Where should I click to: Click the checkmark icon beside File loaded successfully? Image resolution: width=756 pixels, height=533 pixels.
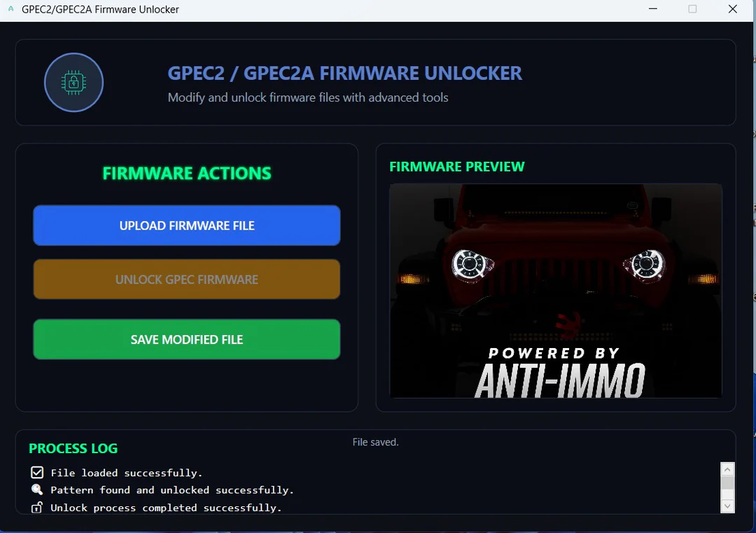point(37,473)
